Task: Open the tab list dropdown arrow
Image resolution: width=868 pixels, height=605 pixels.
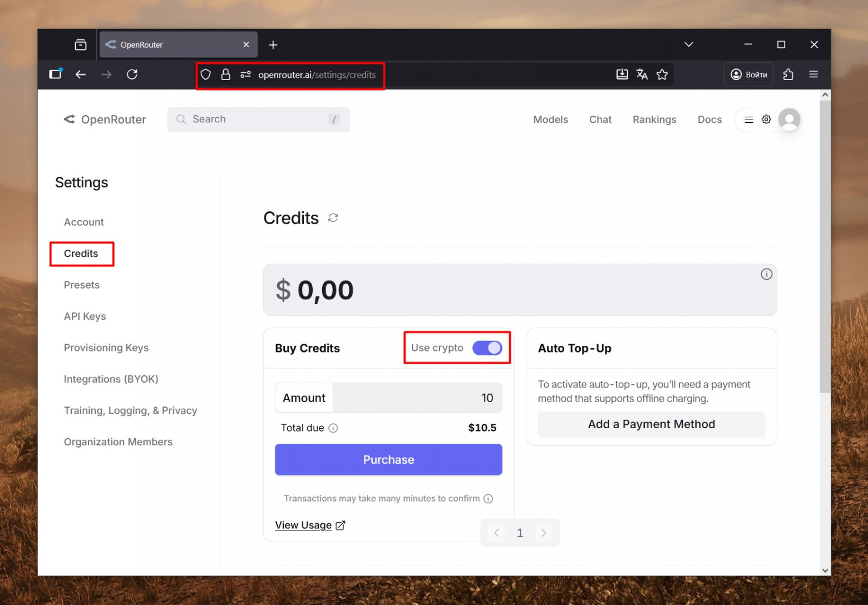Action: pyautogui.click(x=688, y=44)
